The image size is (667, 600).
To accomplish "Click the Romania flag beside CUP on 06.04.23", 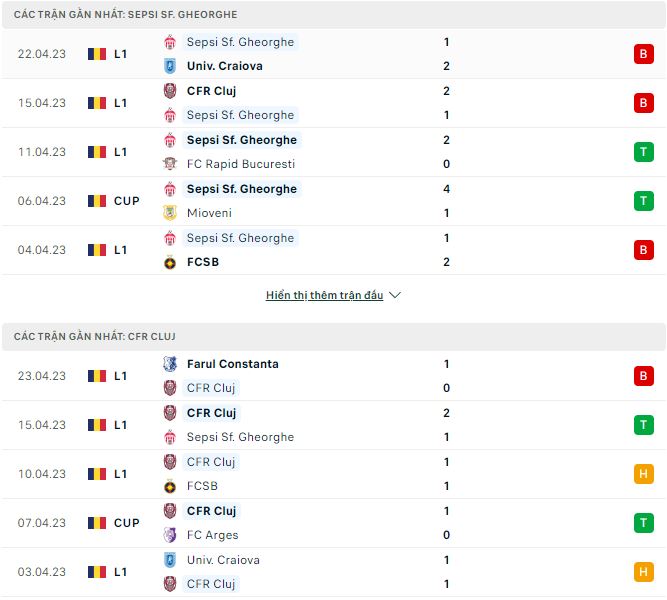I will pyautogui.click(x=96, y=201).
